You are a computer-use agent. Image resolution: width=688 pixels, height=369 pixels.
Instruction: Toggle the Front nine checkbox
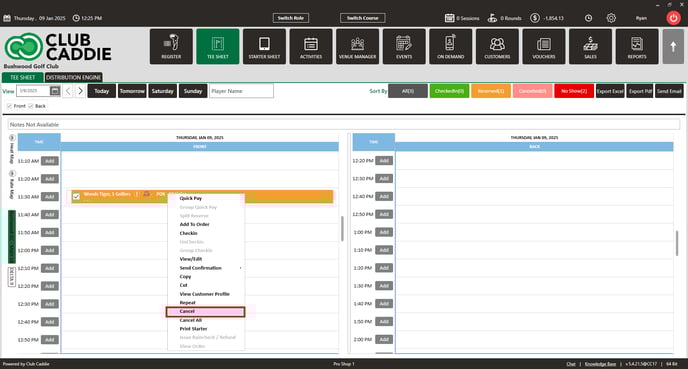point(9,106)
